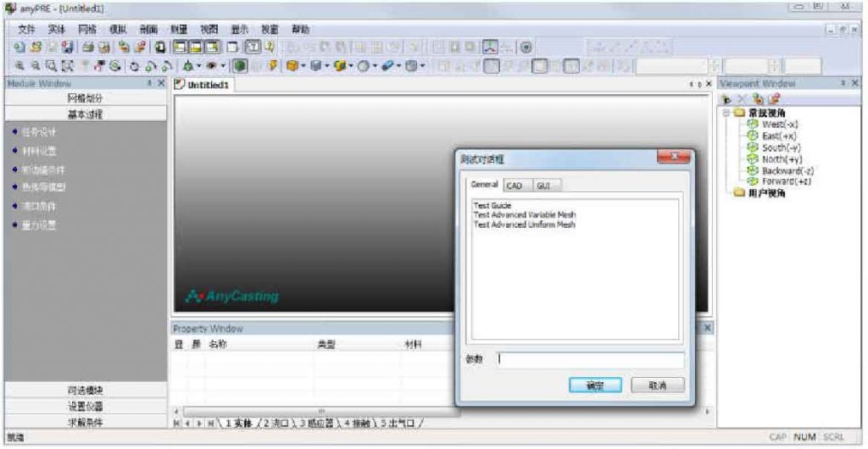Click the orange cube entity icon
Image resolution: width=868 pixels, height=449 pixels.
291,65
